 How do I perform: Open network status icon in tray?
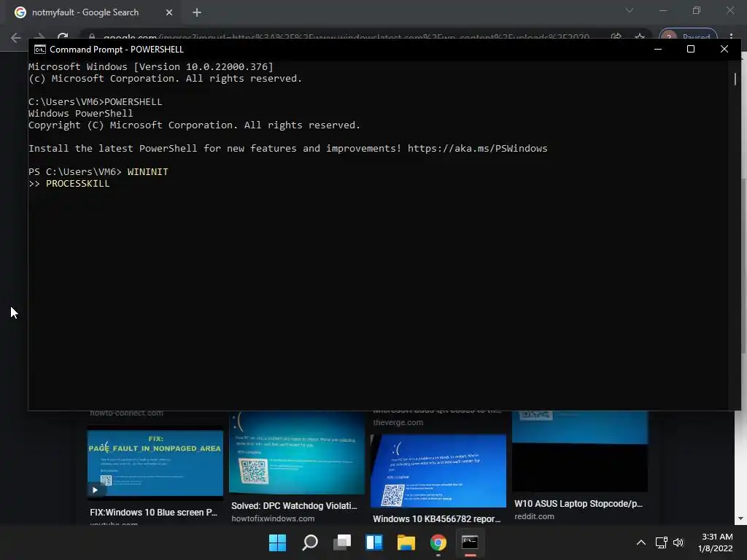pyautogui.click(x=661, y=542)
